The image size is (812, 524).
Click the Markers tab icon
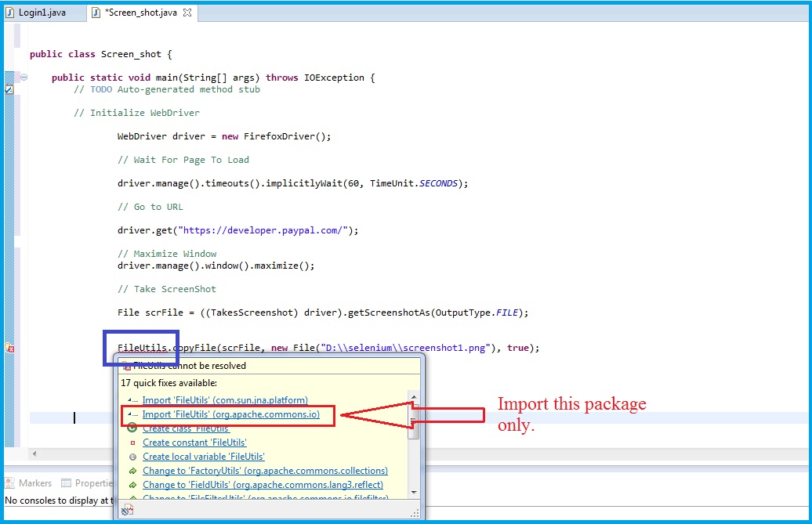[x=10, y=483]
